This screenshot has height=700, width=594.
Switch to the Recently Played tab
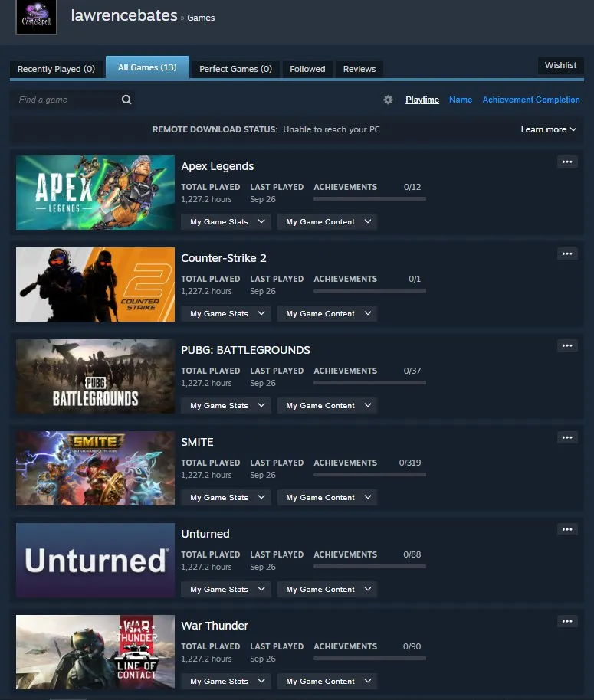tap(56, 69)
